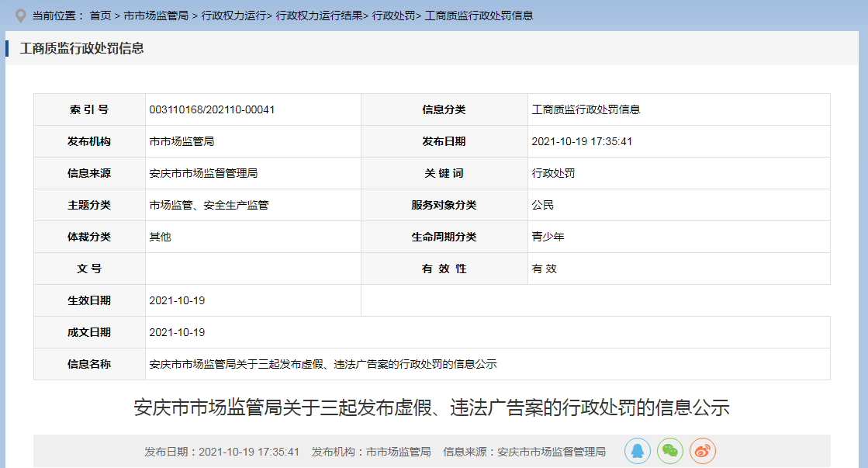Screen dimensions: 868x468
Task: Click the 工商质监行政处罚信息 section heading
Action: click(82, 48)
